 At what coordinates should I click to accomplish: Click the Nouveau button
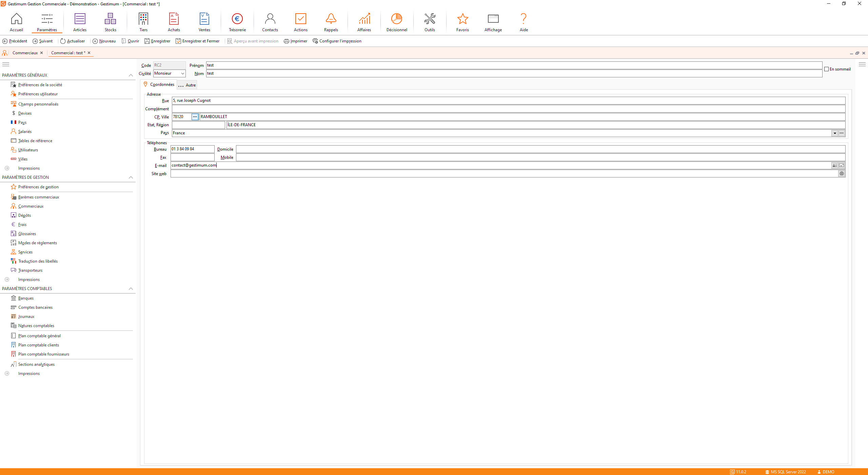point(104,41)
